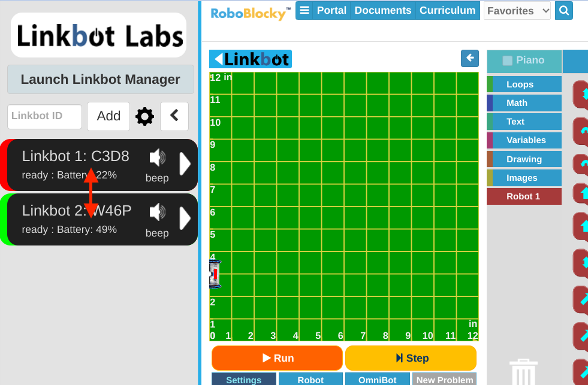Open the Documents menu

[383, 10]
